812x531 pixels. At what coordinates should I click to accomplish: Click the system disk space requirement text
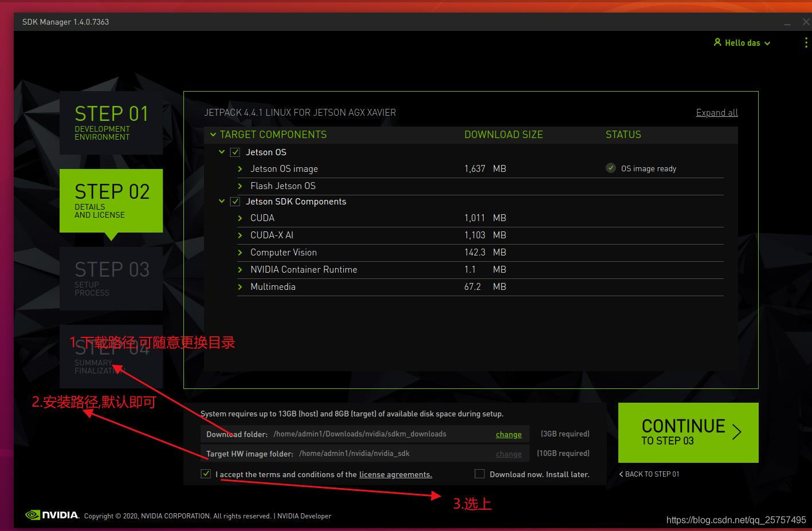pos(352,414)
